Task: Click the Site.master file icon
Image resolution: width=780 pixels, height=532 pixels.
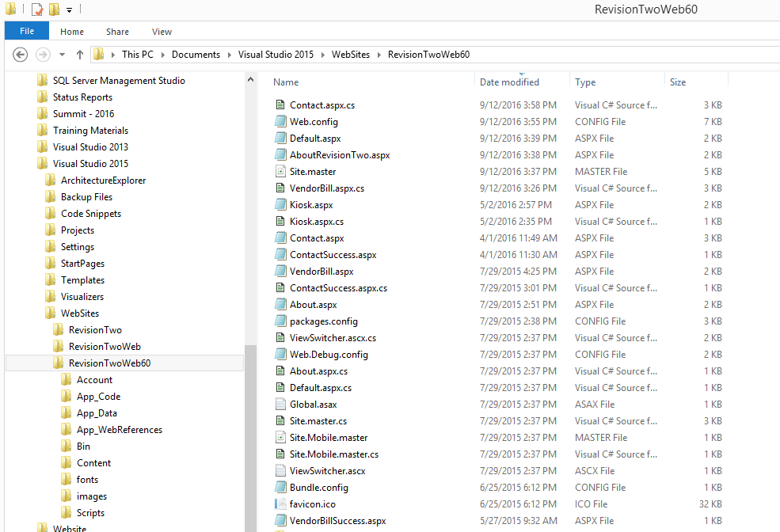Action: coord(280,172)
